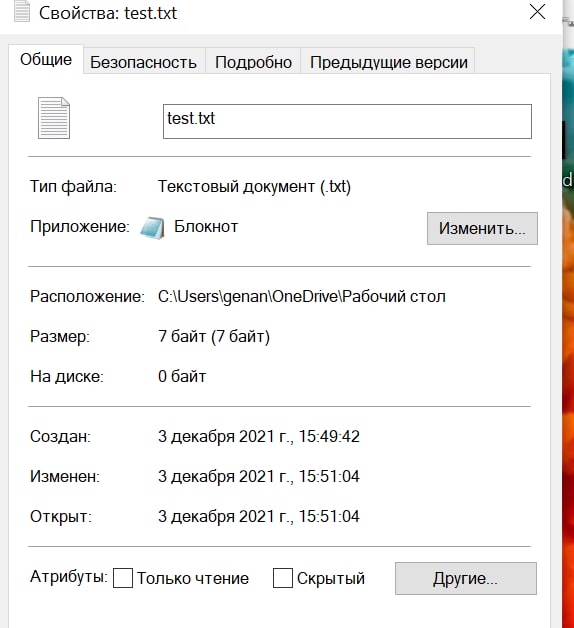Close the Свойства: test.txt window
This screenshot has width=574, height=628.
coord(537,12)
